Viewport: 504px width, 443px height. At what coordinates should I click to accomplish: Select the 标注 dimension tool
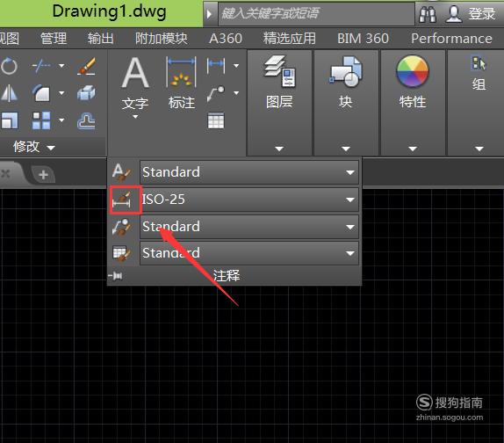181,83
